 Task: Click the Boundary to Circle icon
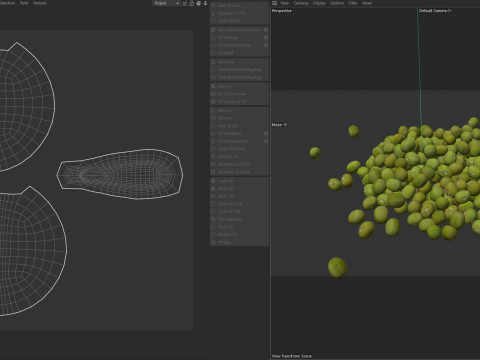[213, 164]
